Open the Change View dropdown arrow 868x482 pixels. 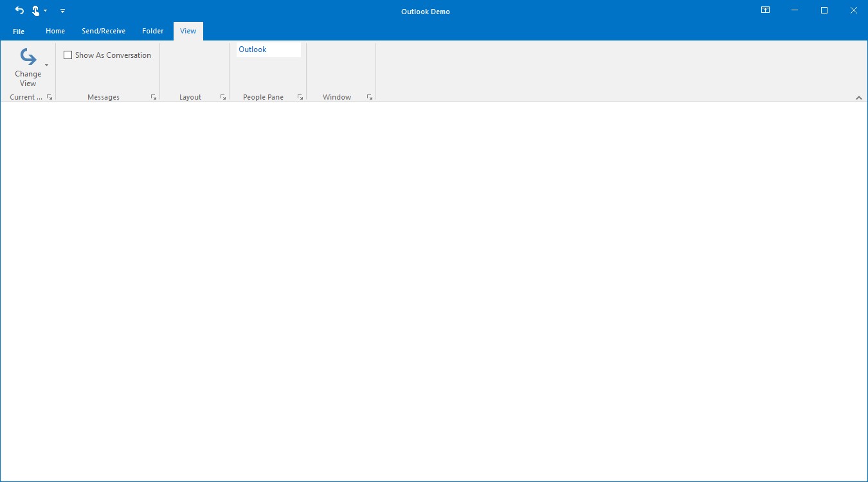pyautogui.click(x=46, y=65)
